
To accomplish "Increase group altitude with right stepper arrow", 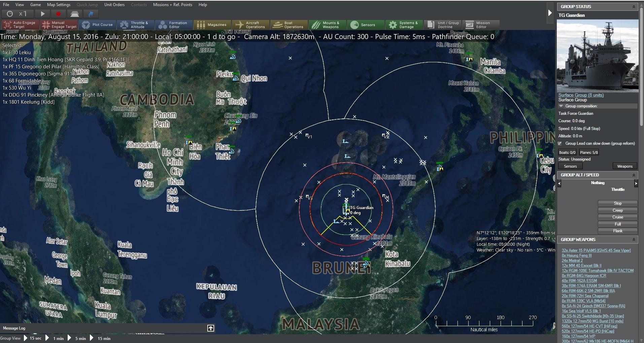I will point(636,183).
